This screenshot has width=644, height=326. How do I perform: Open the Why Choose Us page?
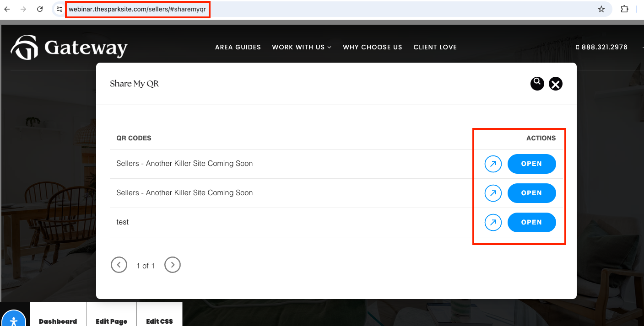click(x=373, y=47)
